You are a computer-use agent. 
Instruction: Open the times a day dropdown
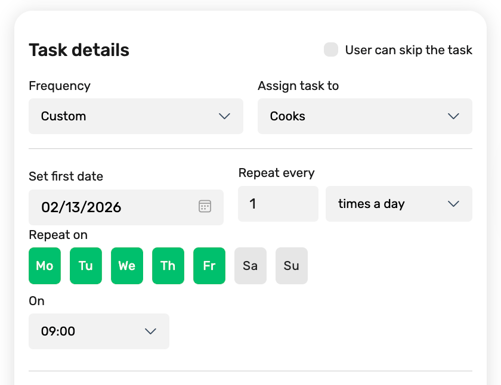(x=399, y=204)
